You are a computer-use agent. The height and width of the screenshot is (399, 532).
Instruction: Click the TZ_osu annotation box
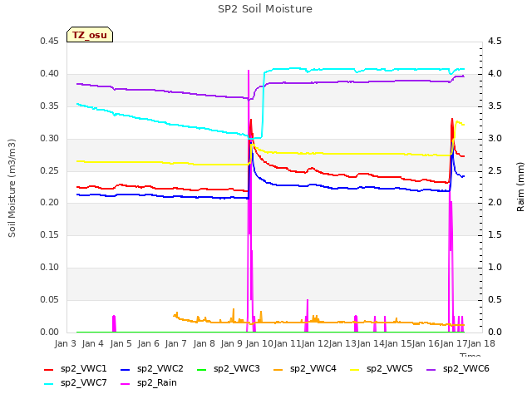tap(90, 35)
